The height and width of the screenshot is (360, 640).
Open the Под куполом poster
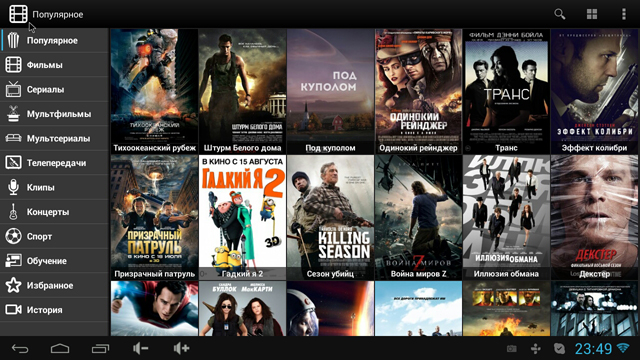pos(331,91)
